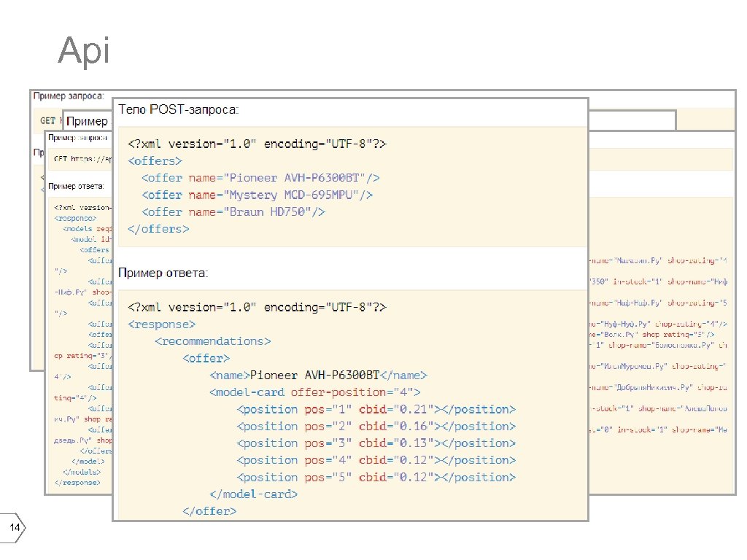Click the Mystery MCD-695MPU offer line
The width and height of the screenshot is (747, 560).
click(257, 195)
